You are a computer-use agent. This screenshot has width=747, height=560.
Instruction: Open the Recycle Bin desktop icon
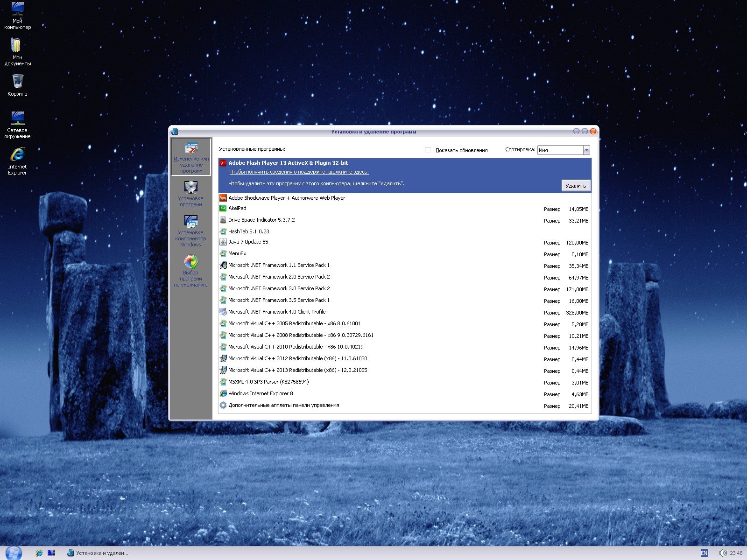tap(17, 85)
